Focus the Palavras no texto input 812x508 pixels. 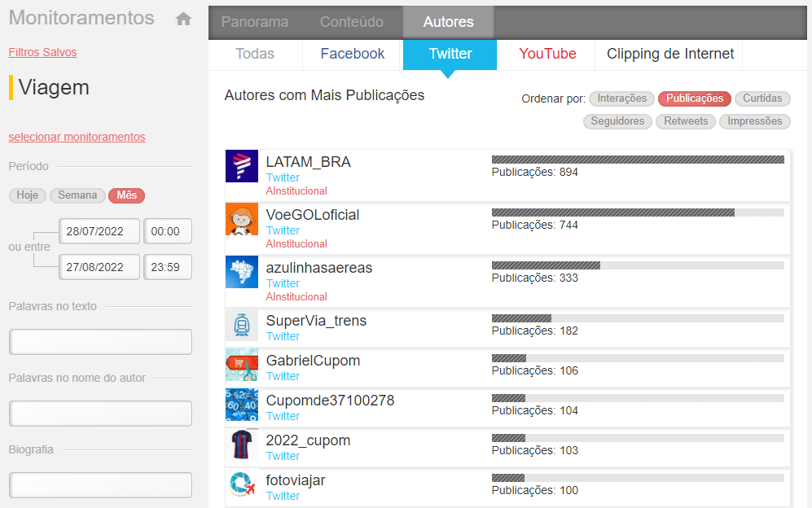pos(100,342)
